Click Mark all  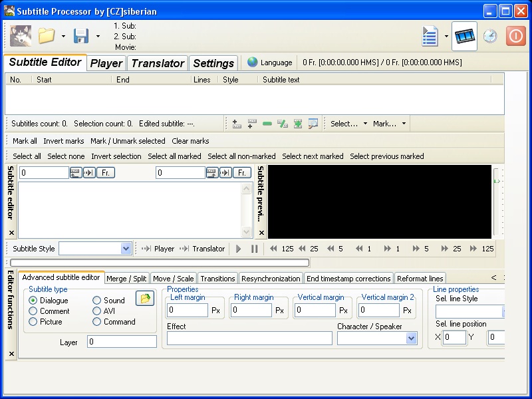click(x=25, y=141)
